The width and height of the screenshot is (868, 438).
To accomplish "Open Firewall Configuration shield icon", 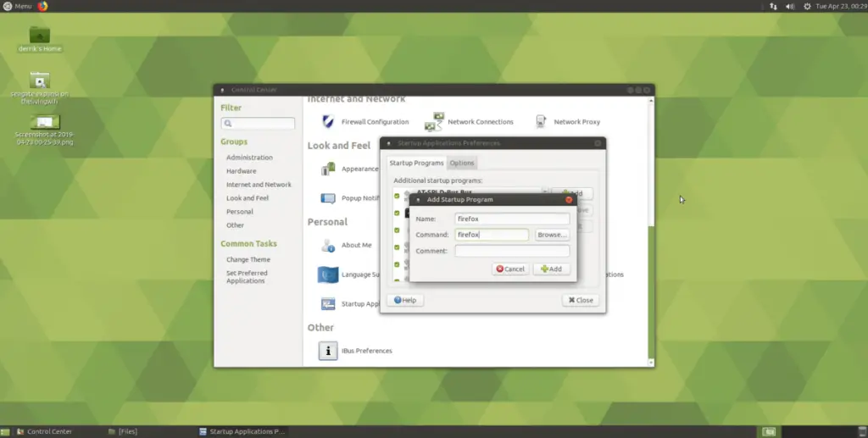I will tap(328, 122).
